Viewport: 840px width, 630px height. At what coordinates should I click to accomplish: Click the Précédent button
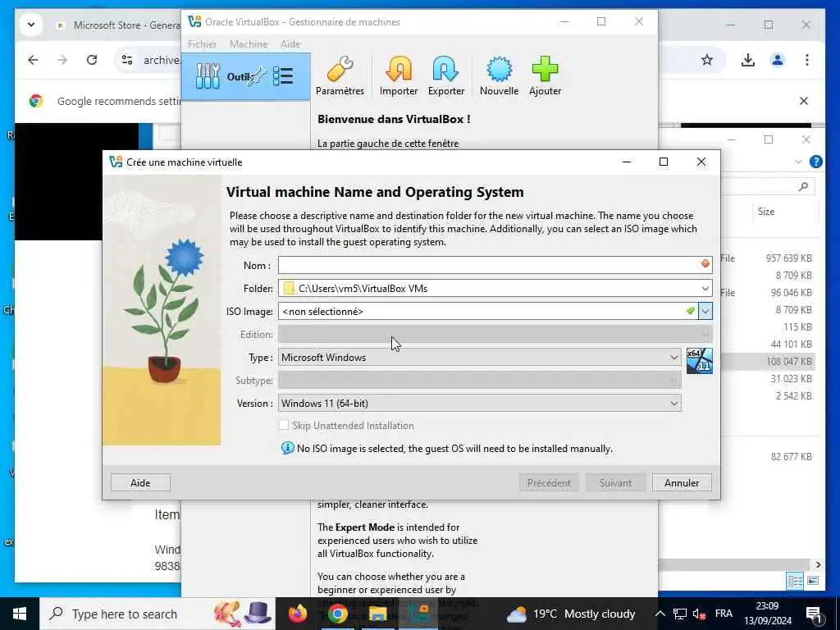[549, 482]
